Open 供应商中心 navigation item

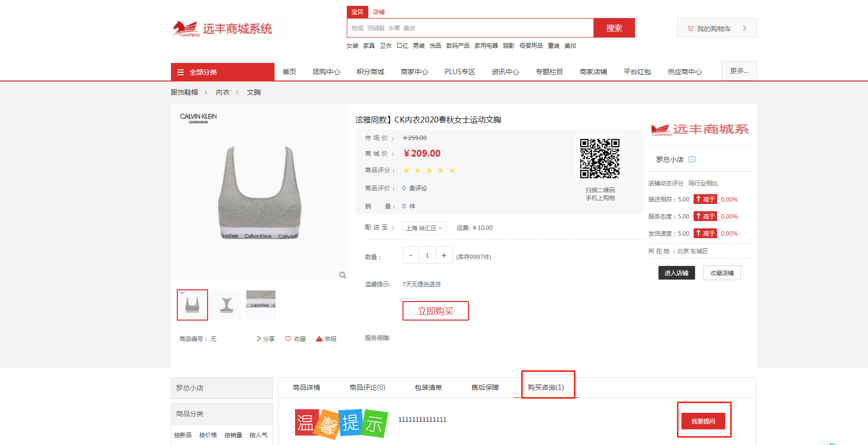point(684,72)
